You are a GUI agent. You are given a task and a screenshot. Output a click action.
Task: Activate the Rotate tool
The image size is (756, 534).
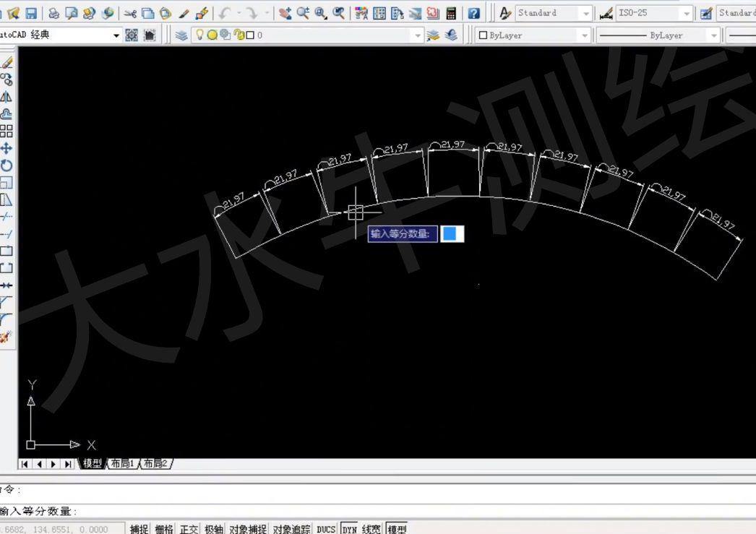click(x=7, y=165)
